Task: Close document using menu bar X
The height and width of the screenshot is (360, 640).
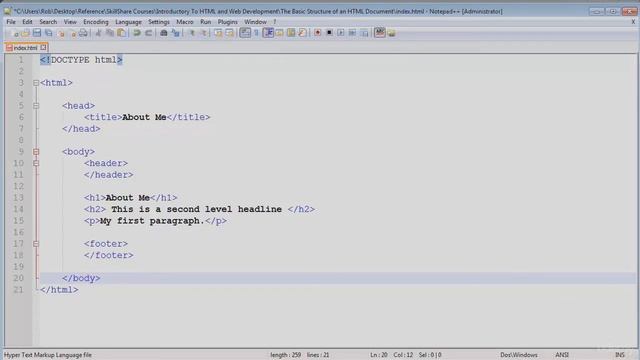Action: pyautogui.click(x=633, y=22)
